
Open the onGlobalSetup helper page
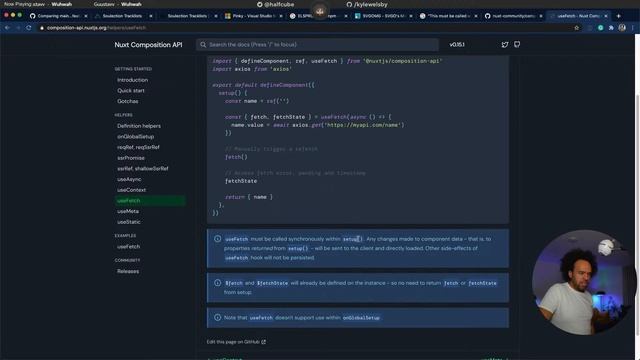(136, 136)
